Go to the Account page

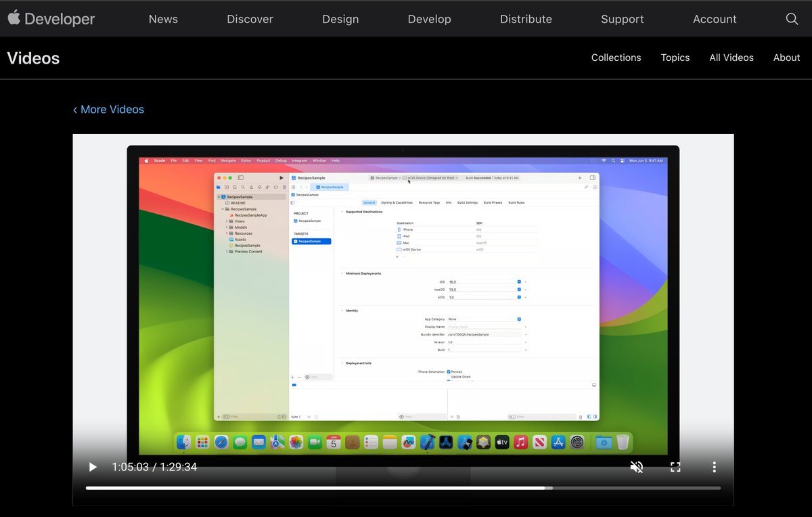coord(715,19)
